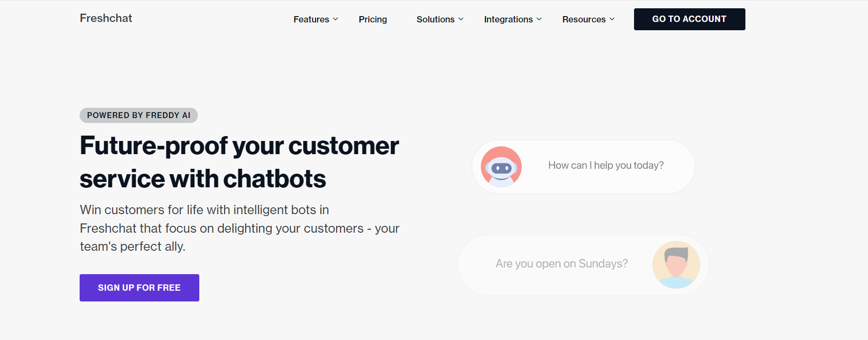This screenshot has height=340, width=868.
Task: Click the Freshchat logo
Action: [x=106, y=18]
